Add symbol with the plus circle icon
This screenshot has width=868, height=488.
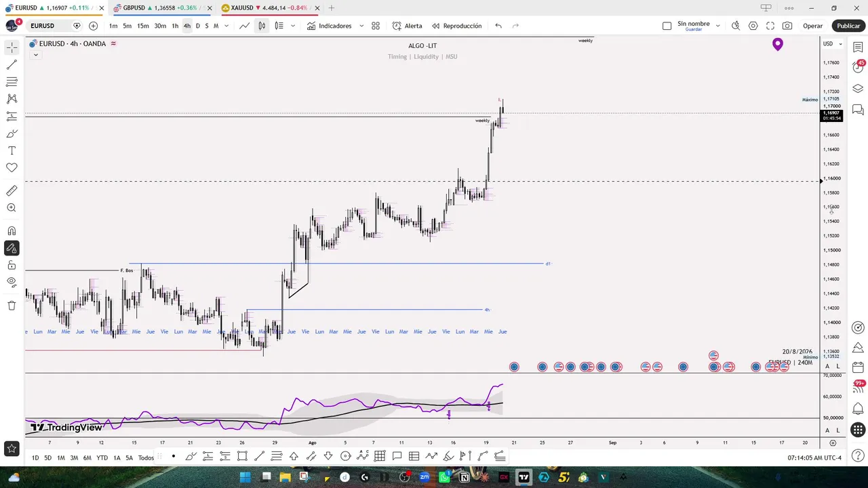tap(93, 26)
